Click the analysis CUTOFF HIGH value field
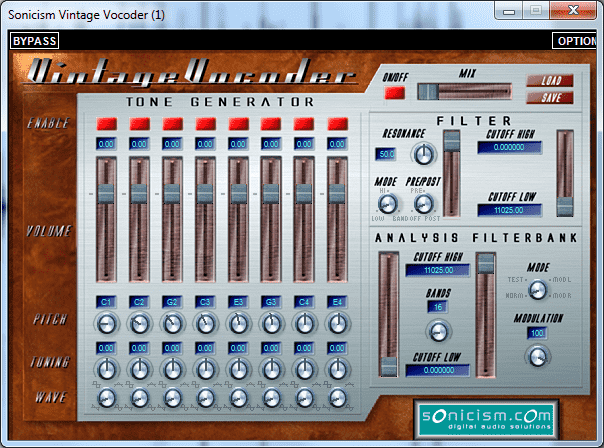604x448 pixels. (438, 270)
